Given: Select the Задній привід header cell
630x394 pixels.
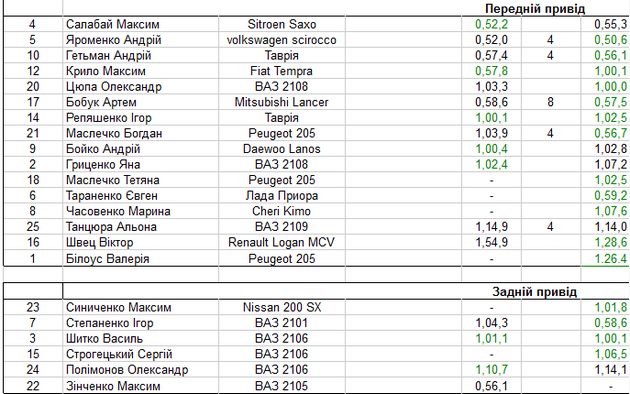Looking at the screenshot, I should (x=534, y=291).
